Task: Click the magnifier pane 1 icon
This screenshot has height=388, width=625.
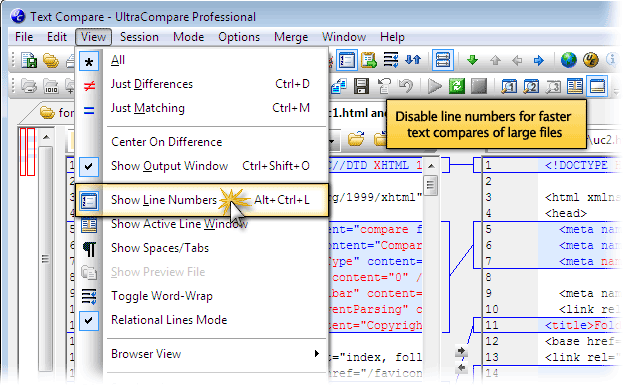Action: pos(509,86)
